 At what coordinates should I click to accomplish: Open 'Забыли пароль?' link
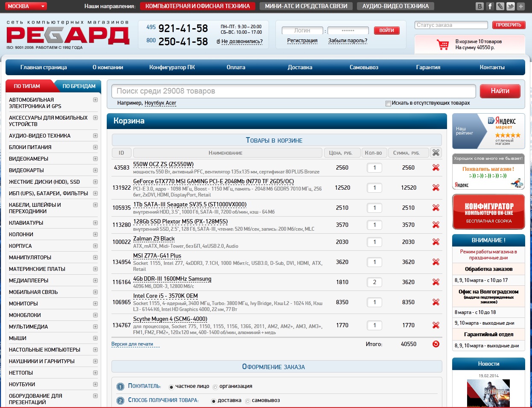(x=348, y=41)
